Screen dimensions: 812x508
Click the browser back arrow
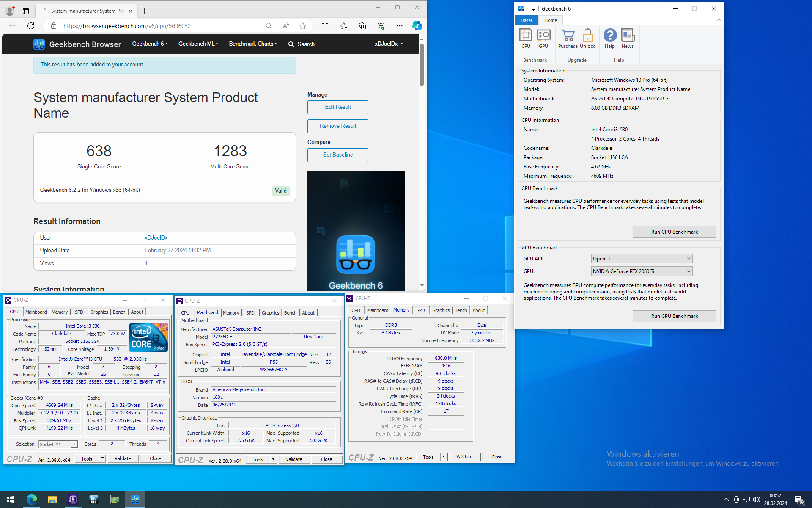click(x=12, y=26)
